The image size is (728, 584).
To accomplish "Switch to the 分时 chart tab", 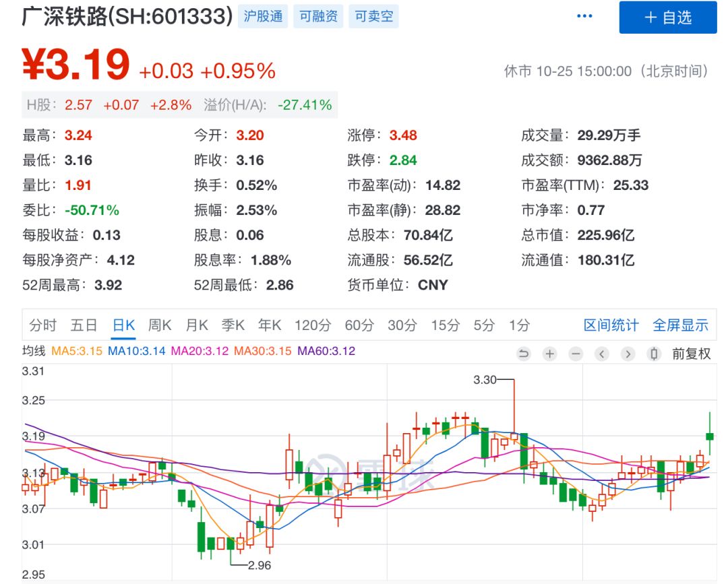I will coord(42,325).
